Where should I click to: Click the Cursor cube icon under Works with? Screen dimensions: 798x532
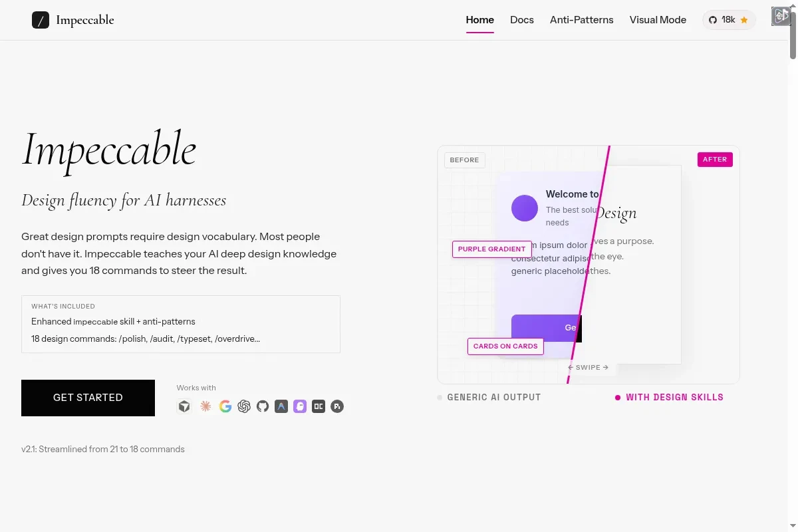tap(184, 406)
